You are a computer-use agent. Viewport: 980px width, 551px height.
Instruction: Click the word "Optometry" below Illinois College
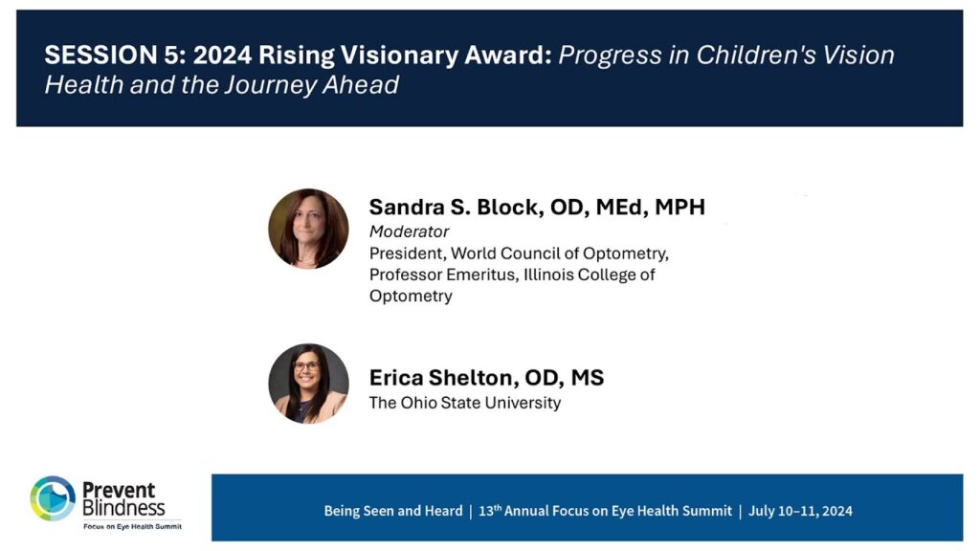pos(411,296)
